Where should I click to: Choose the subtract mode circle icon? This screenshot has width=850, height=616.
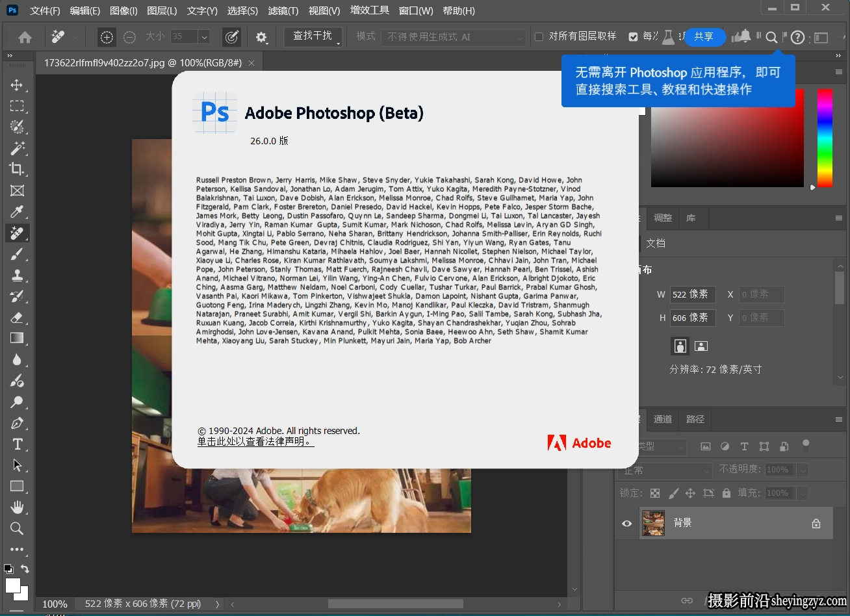pos(129,38)
